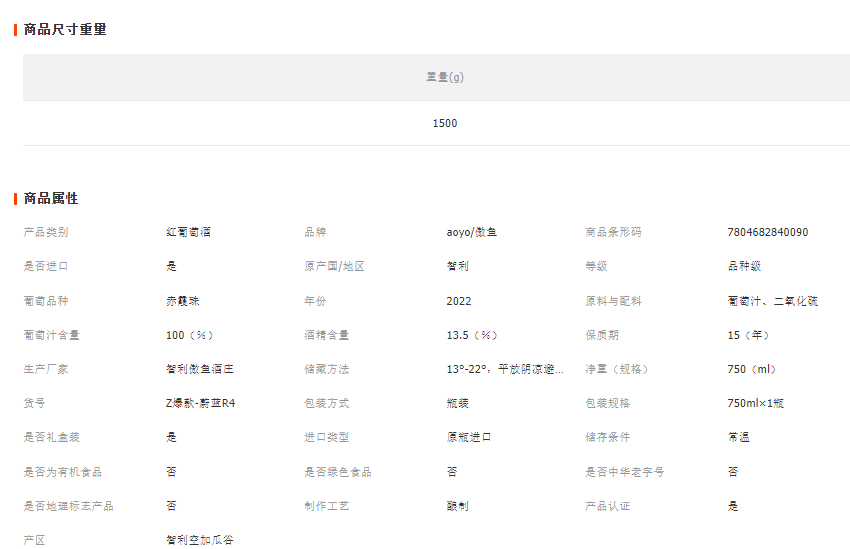Click the barcode number 7804682840090
The image size is (850, 549).
point(767,232)
